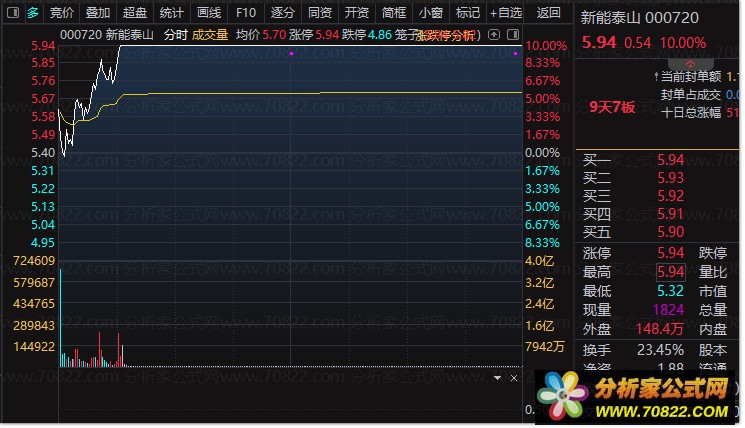Click the 买二 price 5.93
745x428 pixels.
(x=670, y=178)
